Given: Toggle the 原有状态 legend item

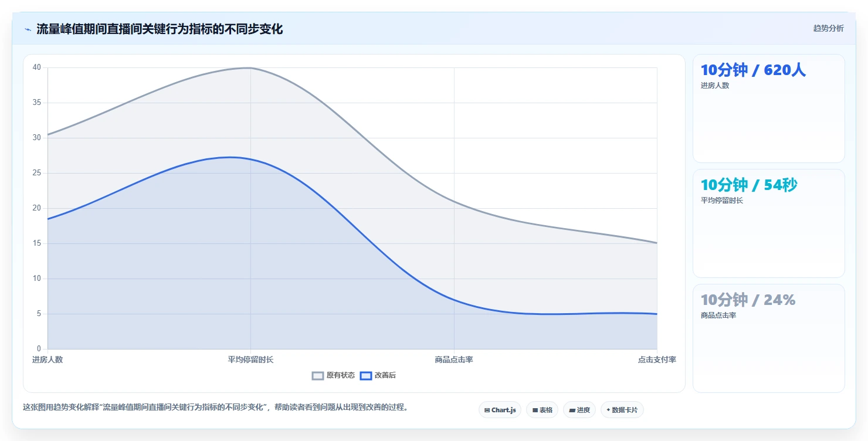Looking at the screenshot, I should coord(333,375).
